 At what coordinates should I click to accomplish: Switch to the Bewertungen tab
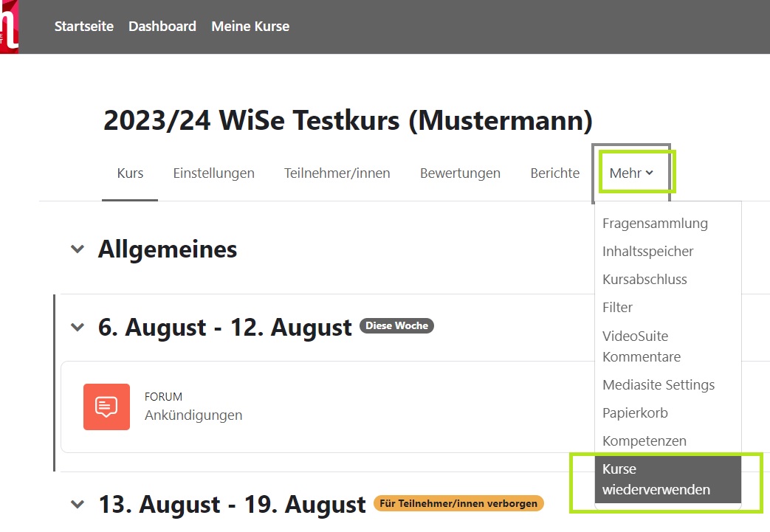point(460,173)
